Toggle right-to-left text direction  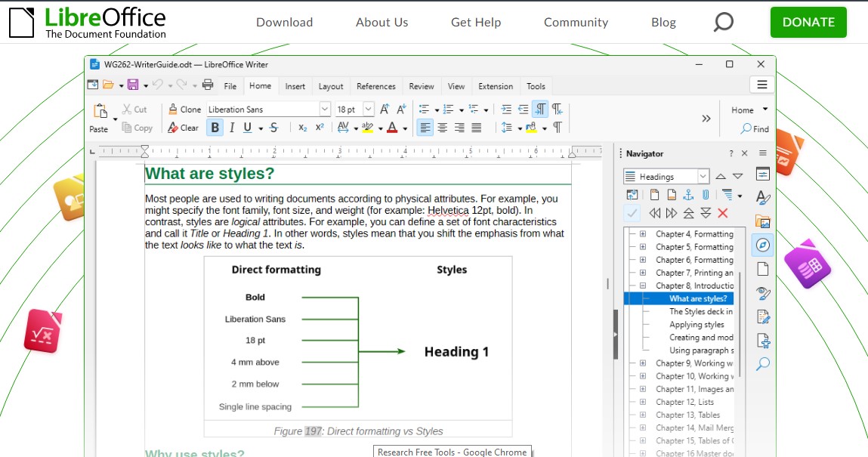point(557,110)
